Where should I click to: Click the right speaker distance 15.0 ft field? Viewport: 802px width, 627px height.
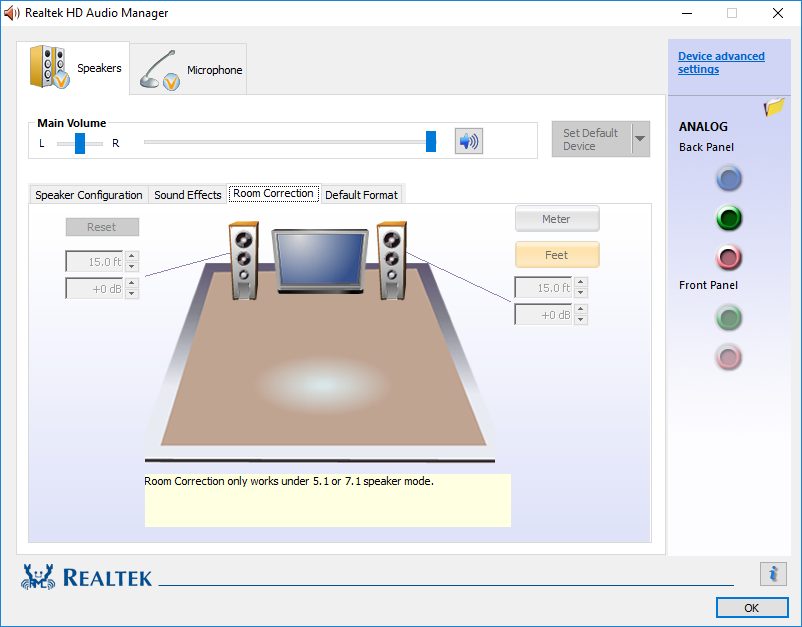tap(543, 287)
